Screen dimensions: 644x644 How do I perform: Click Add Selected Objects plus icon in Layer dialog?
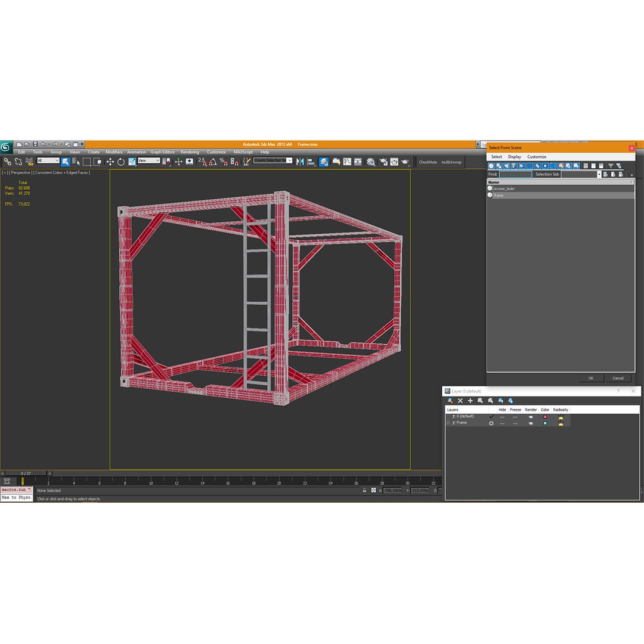coord(470,401)
